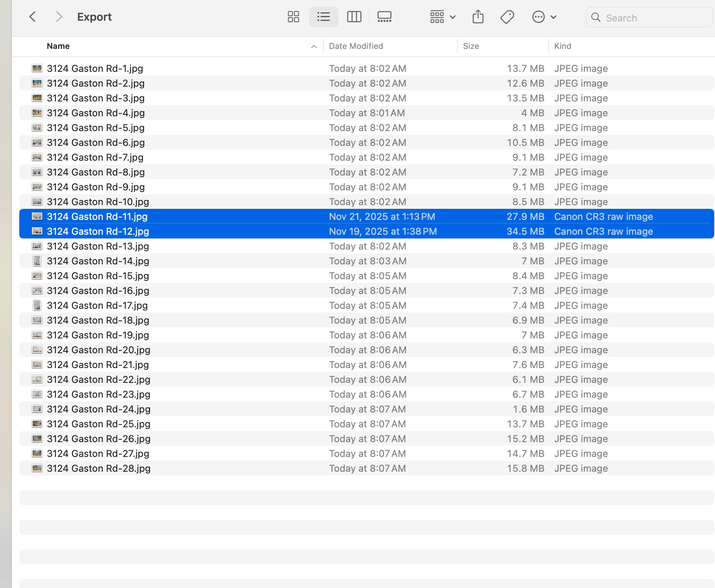Click the 10.5 MB size cell
715x588 pixels.
pyautogui.click(x=525, y=143)
